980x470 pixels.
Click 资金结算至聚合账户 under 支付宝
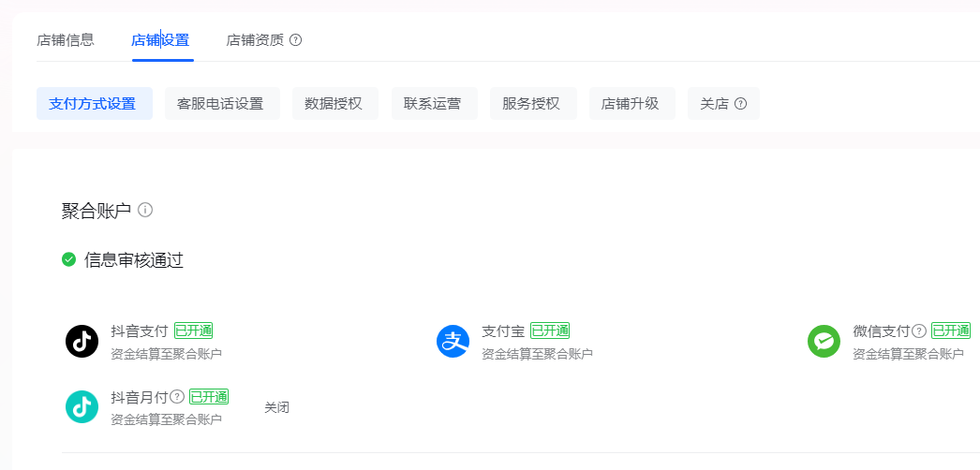coord(538,354)
